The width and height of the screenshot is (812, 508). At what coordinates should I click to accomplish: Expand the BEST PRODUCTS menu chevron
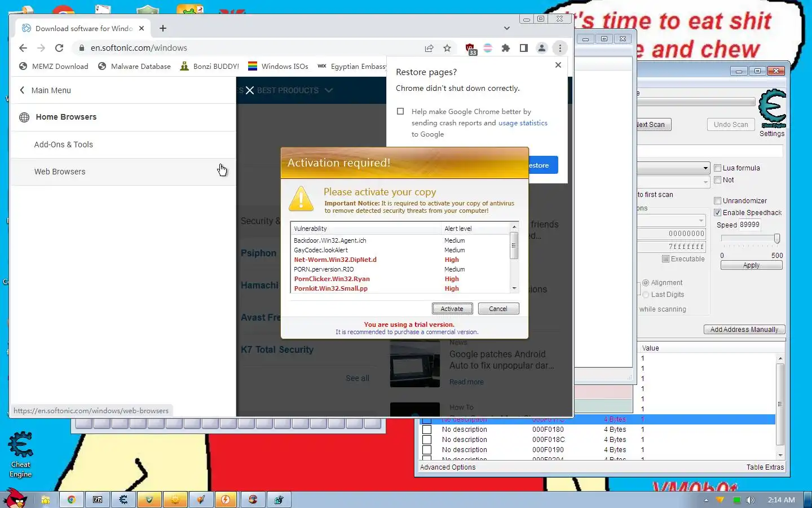tap(329, 90)
